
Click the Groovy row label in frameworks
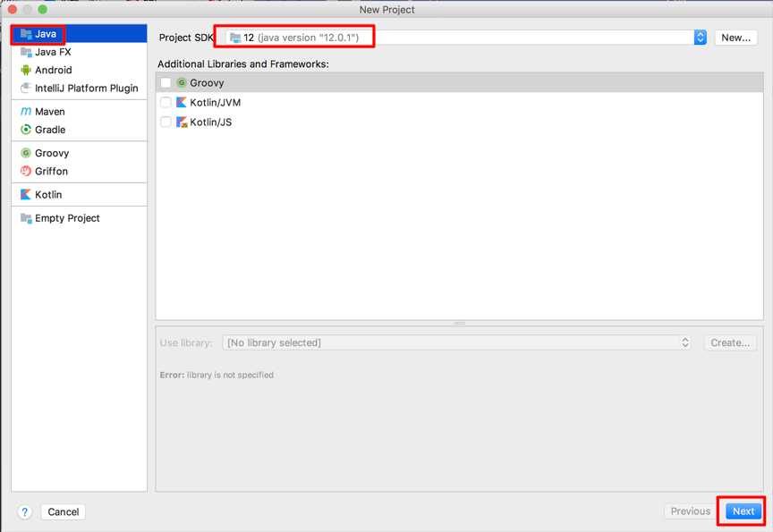click(x=207, y=83)
